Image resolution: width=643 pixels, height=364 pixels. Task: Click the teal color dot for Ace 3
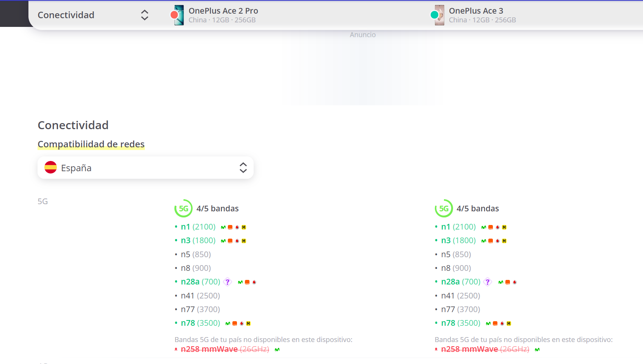(x=434, y=15)
